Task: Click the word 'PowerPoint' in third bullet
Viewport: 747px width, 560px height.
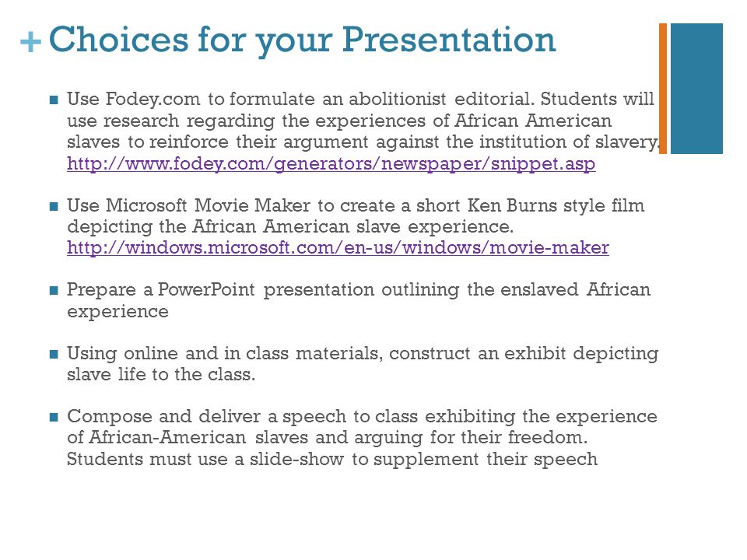Action: [206, 289]
